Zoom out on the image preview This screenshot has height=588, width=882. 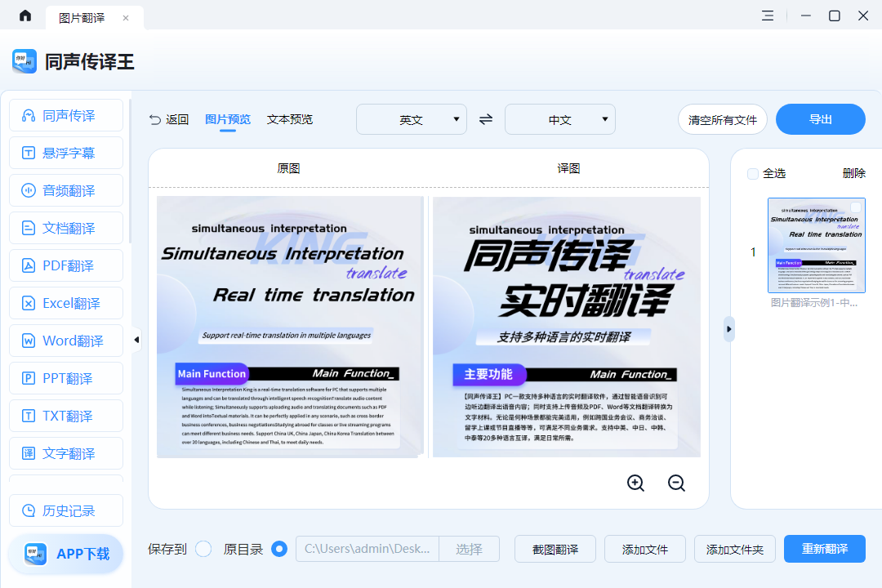click(676, 483)
